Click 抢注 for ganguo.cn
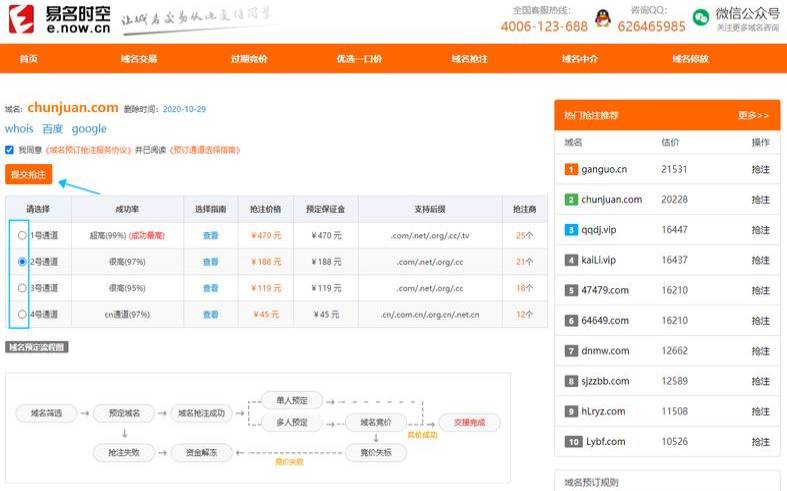787x491 pixels. tap(760, 169)
